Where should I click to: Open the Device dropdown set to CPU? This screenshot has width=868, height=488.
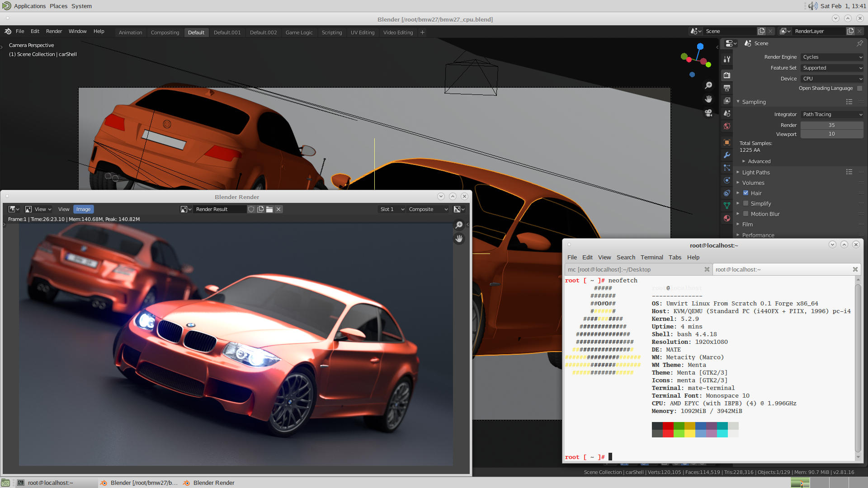tap(832, 79)
